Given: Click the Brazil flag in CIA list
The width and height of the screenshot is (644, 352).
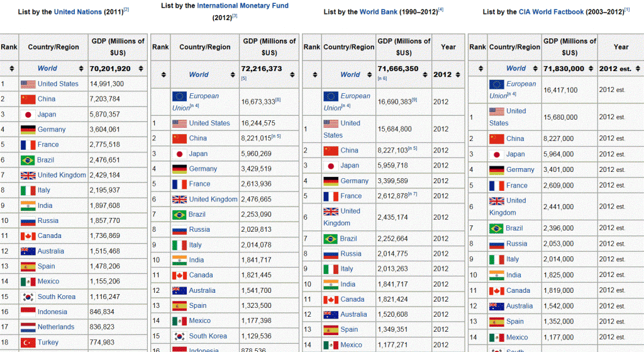Looking at the screenshot, I should point(497,229).
